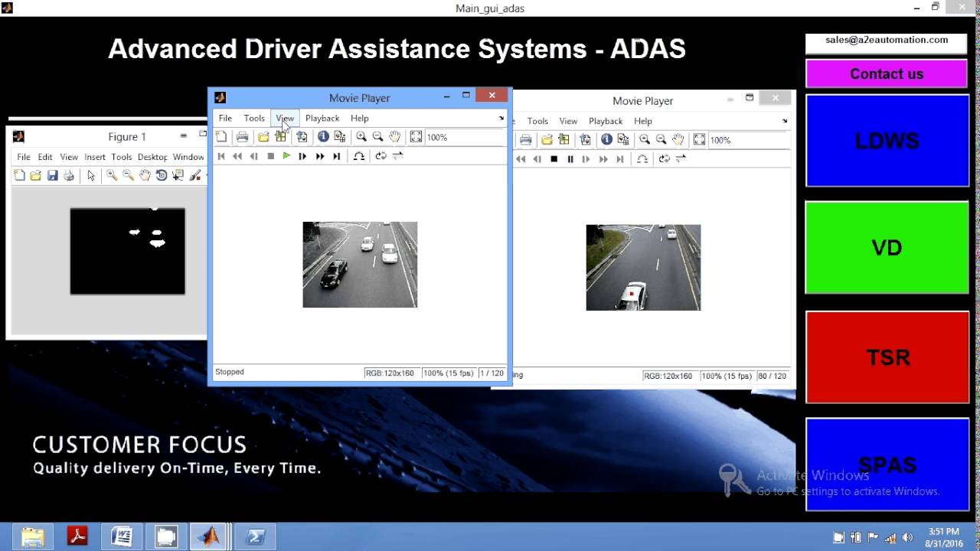
Task: Toggle fit-to-window icon in front Movie Player
Action: click(416, 137)
